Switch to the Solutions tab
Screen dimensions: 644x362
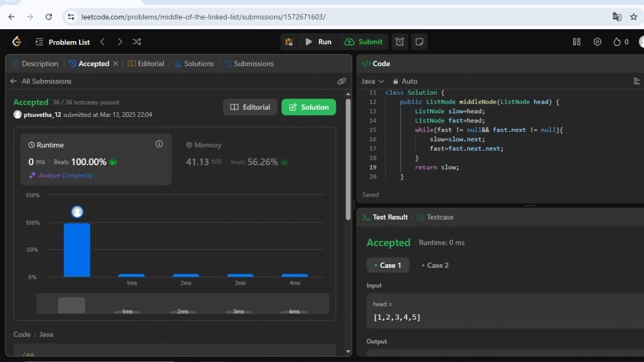[x=194, y=64]
